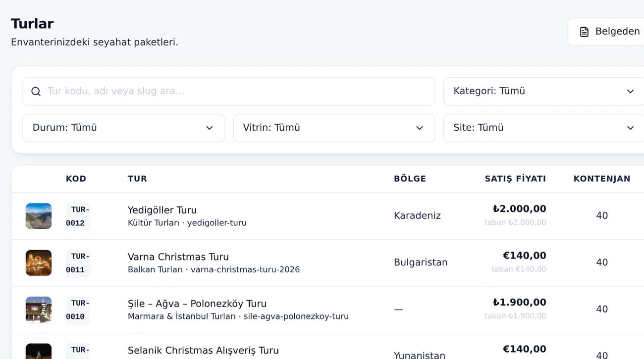644x359 pixels.
Task: Expand the Site: Tümü filter
Action: (x=544, y=128)
